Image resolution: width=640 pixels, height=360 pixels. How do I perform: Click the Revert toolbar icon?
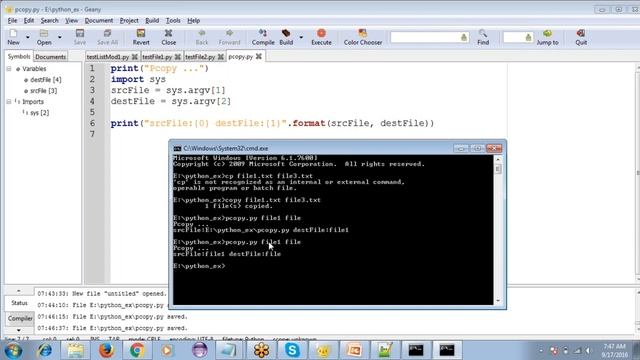tap(141, 37)
